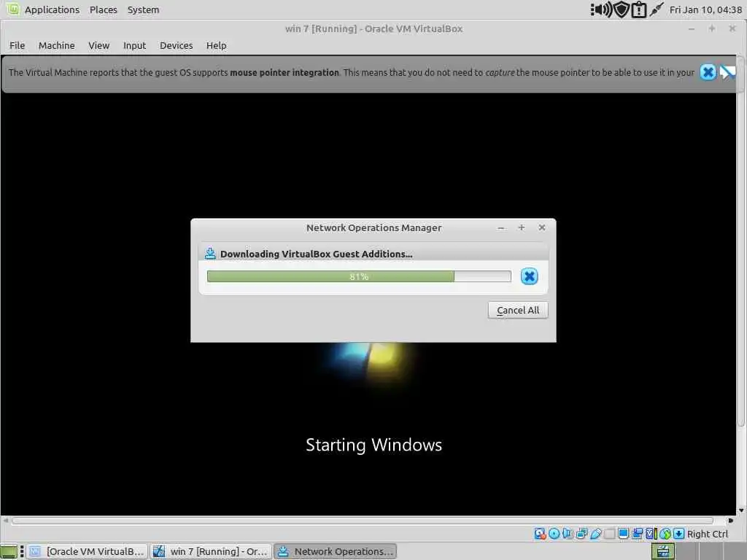The image size is (747, 560).
Task: Open the Devices menu
Action: [x=177, y=45]
